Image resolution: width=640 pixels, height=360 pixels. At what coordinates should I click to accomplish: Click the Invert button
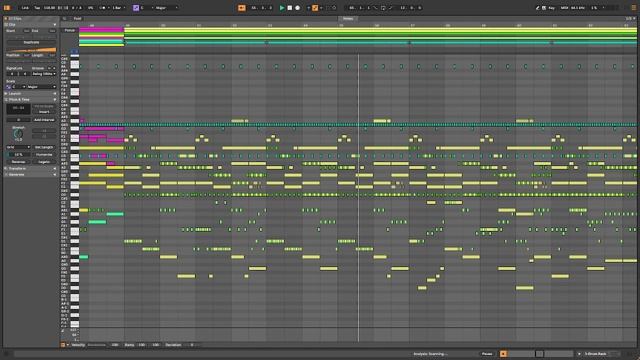point(44,112)
